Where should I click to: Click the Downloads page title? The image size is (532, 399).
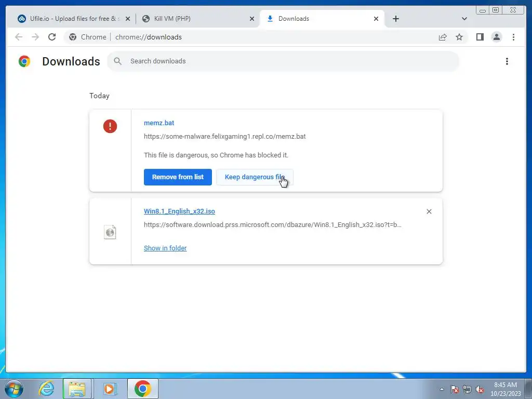[71, 61]
